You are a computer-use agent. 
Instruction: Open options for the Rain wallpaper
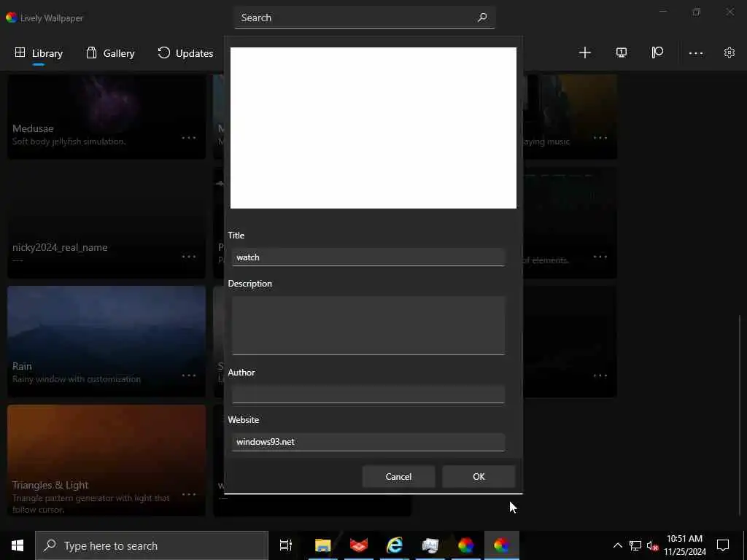(x=189, y=376)
